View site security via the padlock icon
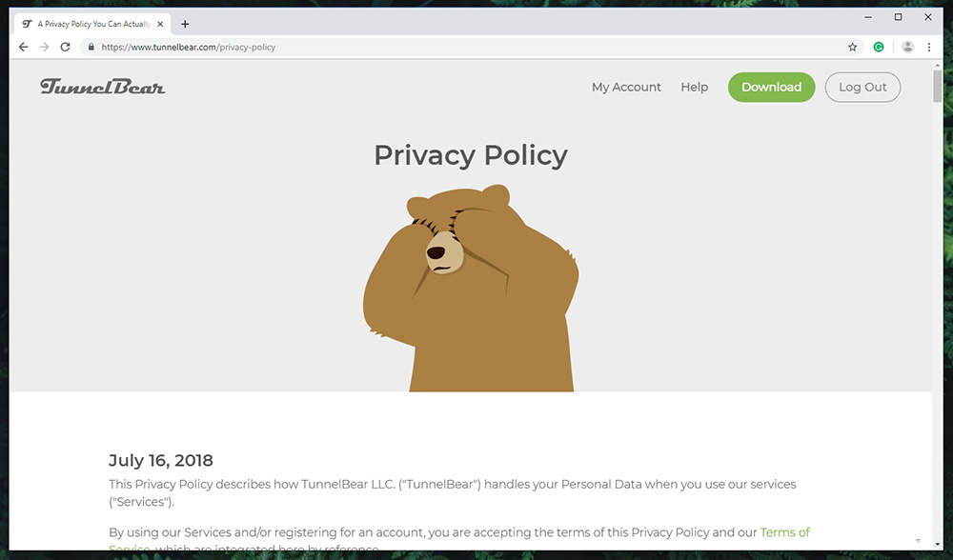This screenshot has height=560, width=953. 91,47
